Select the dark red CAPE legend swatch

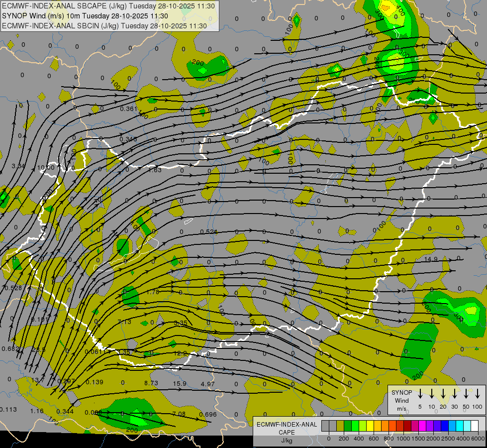[x=407, y=426]
